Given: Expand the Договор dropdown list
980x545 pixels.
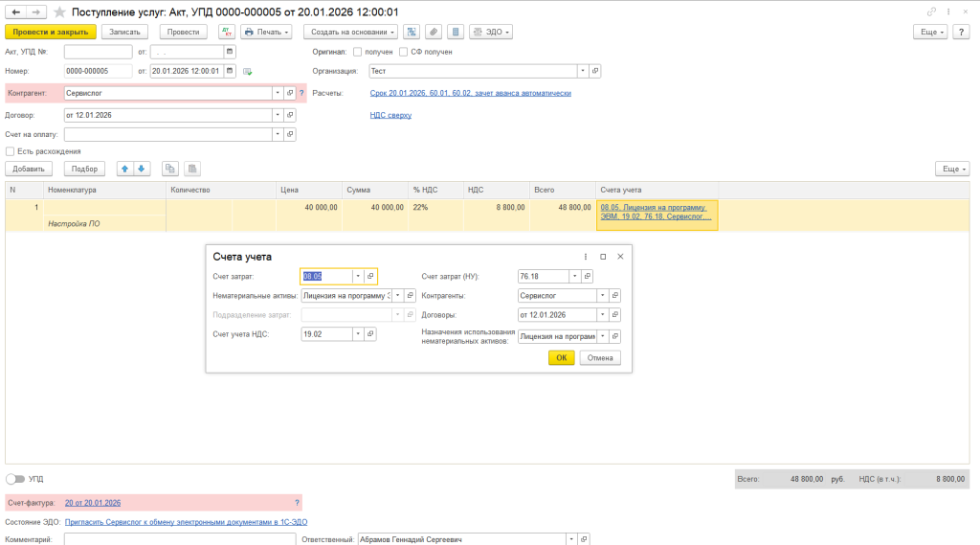Looking at the screenshot, I should tap(278, 115).
